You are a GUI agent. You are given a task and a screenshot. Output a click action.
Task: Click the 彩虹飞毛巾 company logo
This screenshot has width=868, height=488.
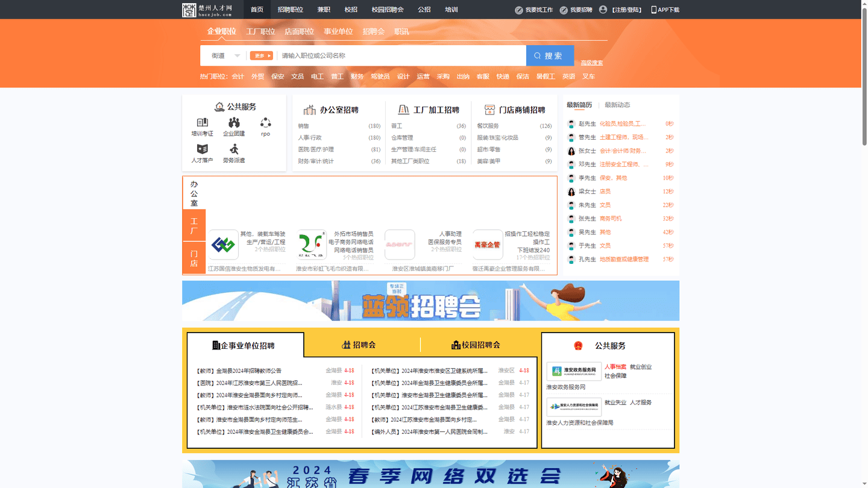(x=312, y=245)
